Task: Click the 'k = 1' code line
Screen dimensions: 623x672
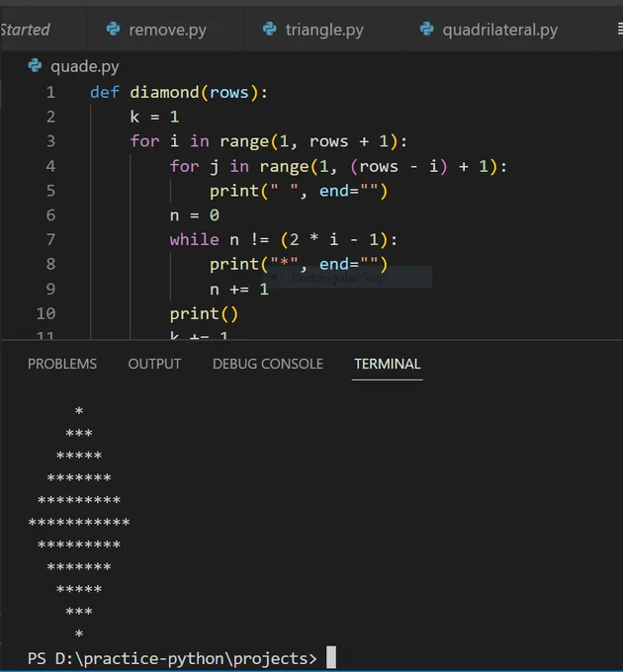Action: coord(154,117)
